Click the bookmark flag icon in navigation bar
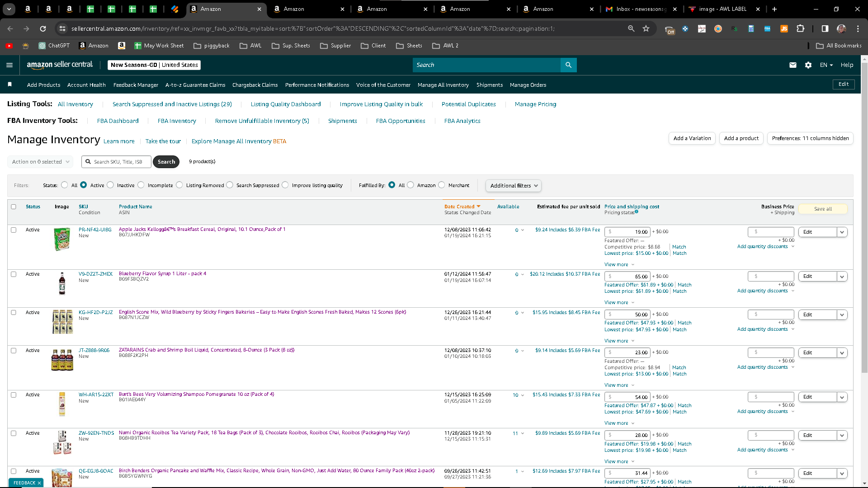868x488 pixels. click(10, 84)
